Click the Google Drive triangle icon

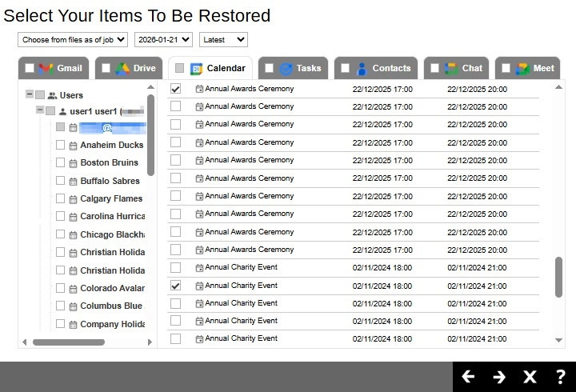click(x=122, y=68)
